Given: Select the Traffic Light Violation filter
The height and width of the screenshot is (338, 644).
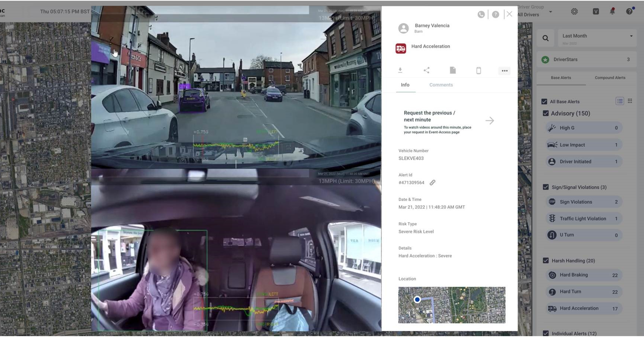Looking at the screenshot, I should [584, 219].
